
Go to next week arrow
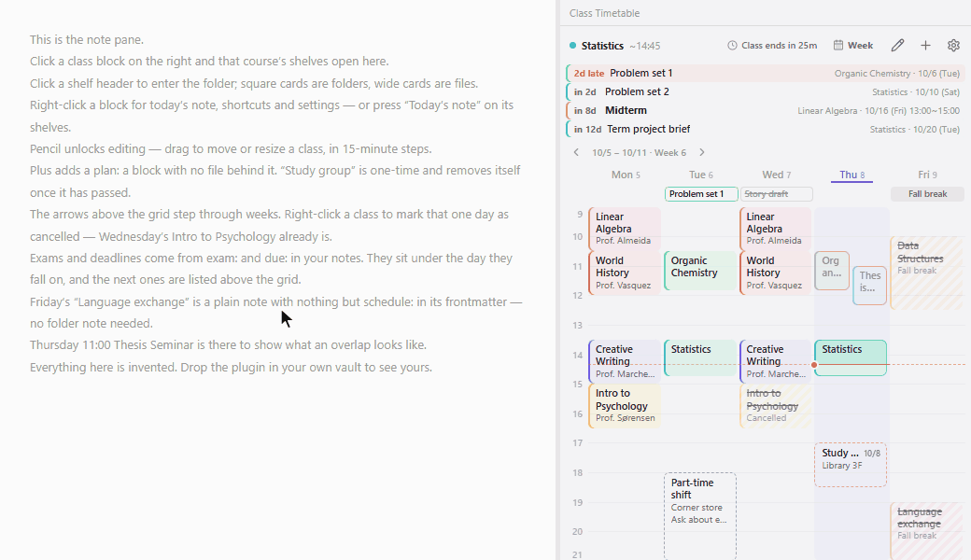pos(701,152)
